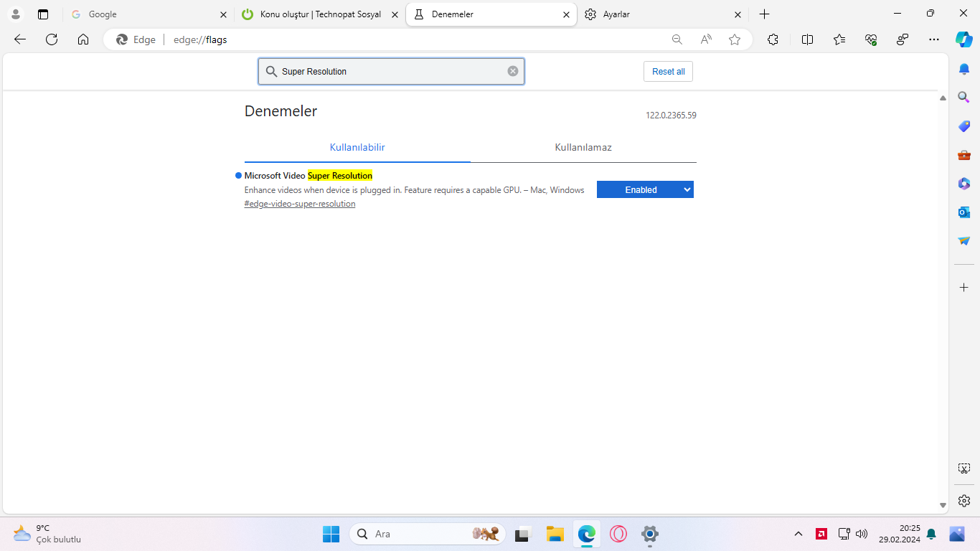Open sidebar notifications bell
The width and height of the screenshot is (980, 551).
pyautogui.click(x=964, y=69)
